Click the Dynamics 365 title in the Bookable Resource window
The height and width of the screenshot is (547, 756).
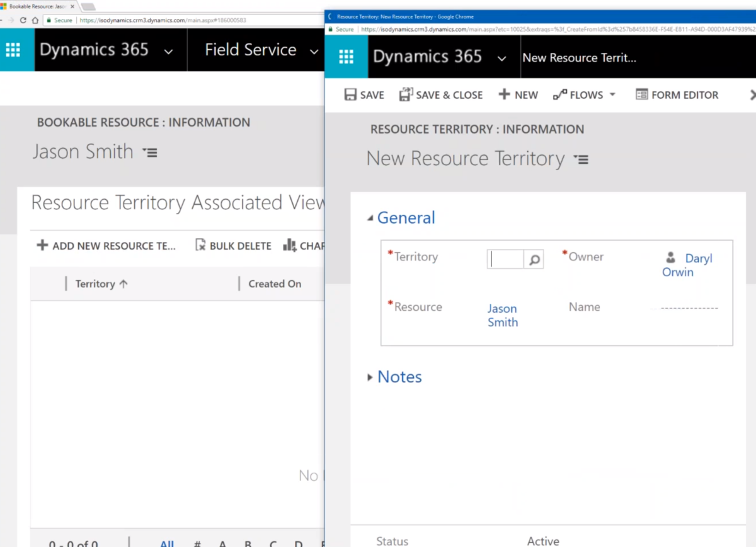tap(94, 50)
